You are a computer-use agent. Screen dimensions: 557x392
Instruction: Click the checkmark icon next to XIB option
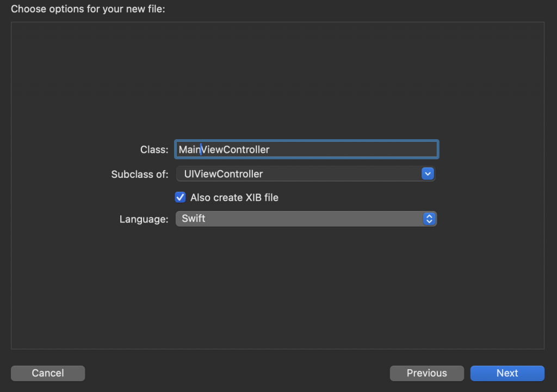[x=180, y=197]
